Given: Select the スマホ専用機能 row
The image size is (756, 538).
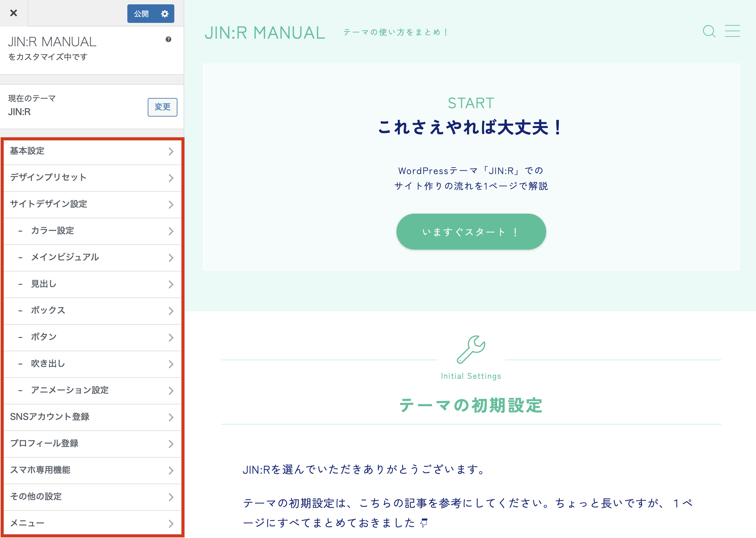Looking at the screenshot, I should [92, 470].
